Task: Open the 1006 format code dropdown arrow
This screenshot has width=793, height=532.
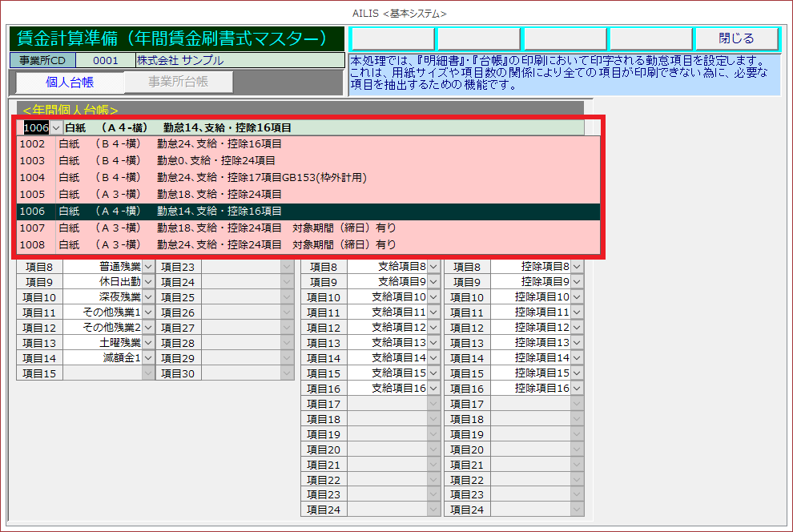Action: [56, 128]
